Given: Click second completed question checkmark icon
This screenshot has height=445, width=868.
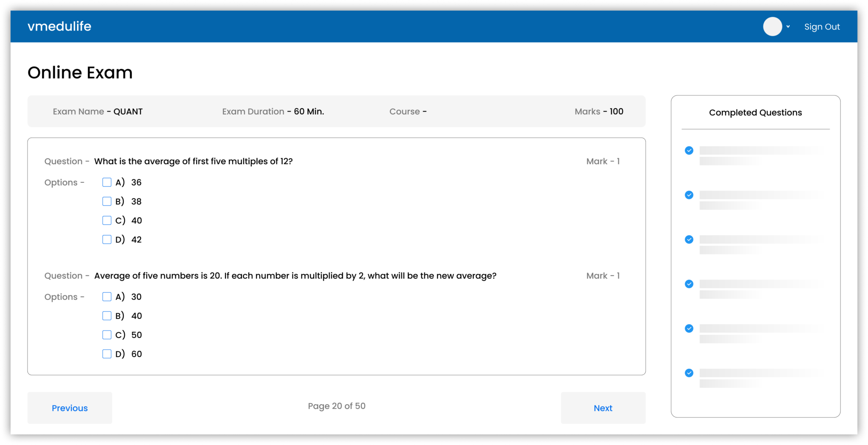Looking at the screenshot, I should (x=689, y=195).
